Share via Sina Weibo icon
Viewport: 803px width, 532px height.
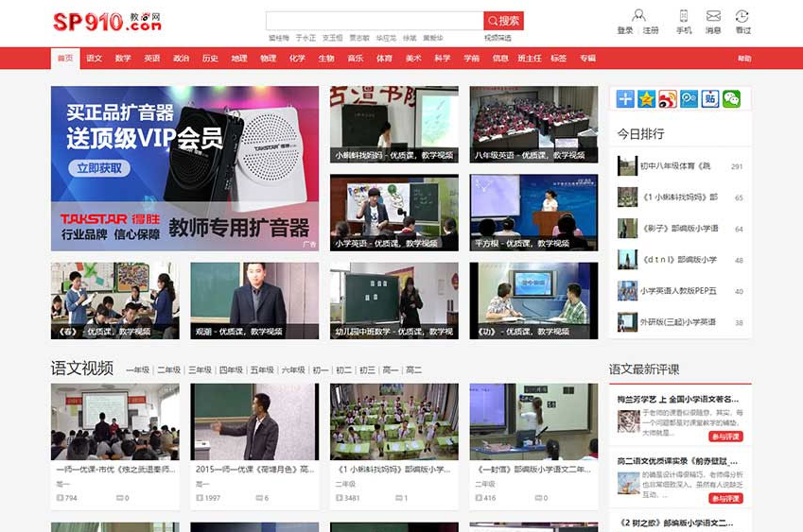click(668, 99)
